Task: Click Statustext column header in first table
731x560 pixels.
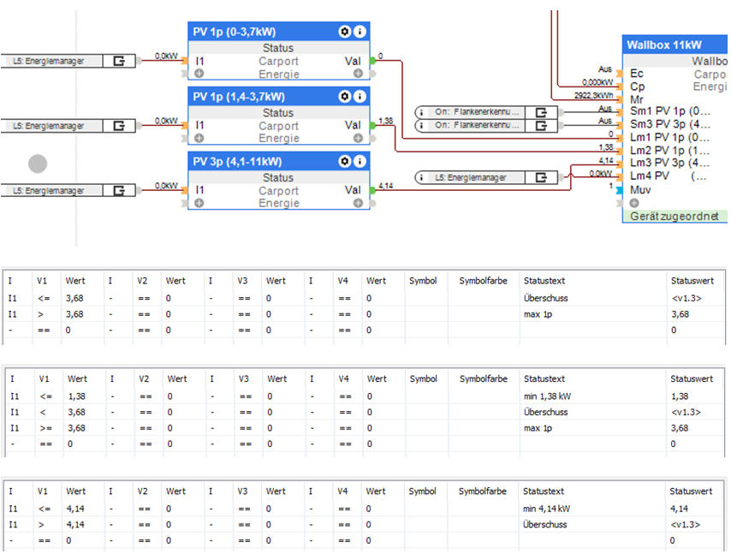Action: click(x=544, y=281)
